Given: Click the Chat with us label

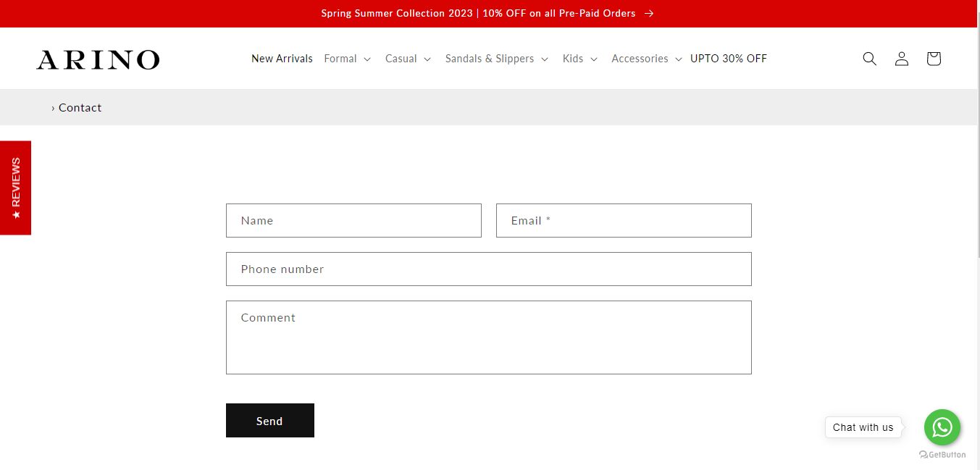Looking at the screenshot, I should point(863,427).
